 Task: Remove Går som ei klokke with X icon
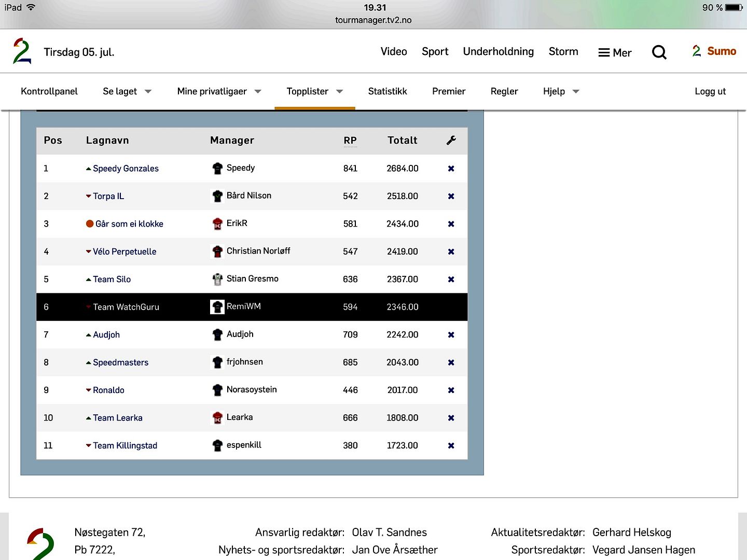pyautogui.click(x=451, y=224)
